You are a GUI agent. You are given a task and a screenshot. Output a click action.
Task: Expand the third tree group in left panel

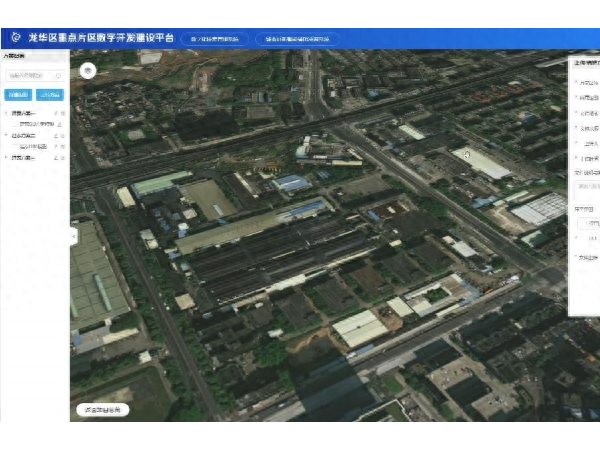(6, 157)
